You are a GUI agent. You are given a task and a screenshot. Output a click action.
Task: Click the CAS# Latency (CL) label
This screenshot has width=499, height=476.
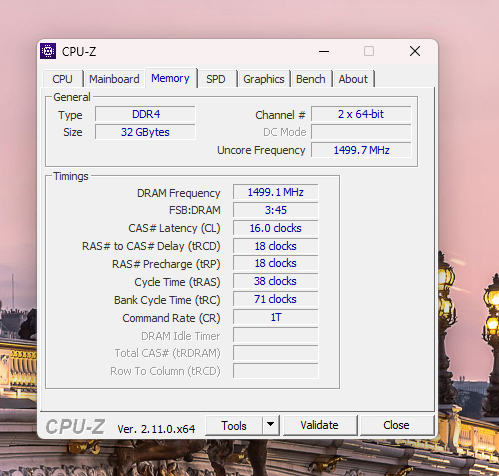point(174,228)
